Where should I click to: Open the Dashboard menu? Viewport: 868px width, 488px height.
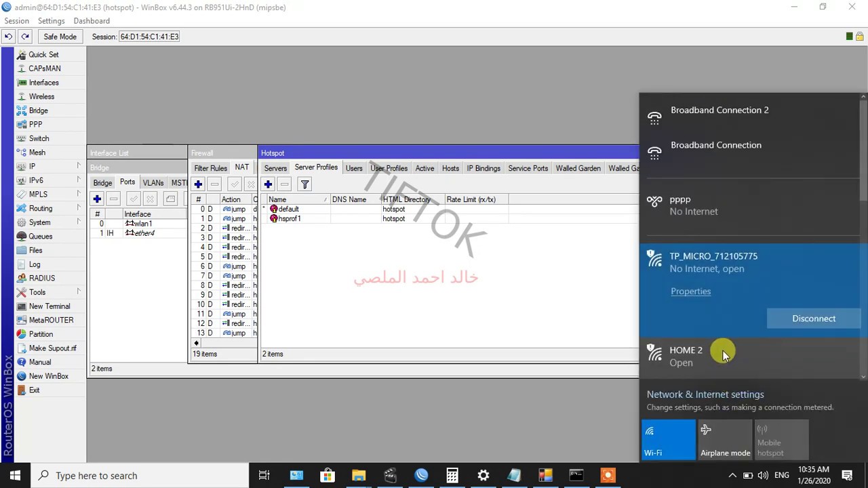(92, 21)
